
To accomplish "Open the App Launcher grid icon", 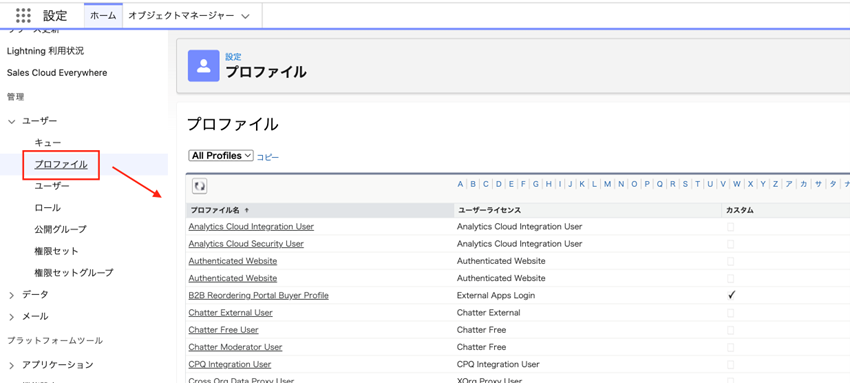I will pyautogui.click(x=23, y=16).
